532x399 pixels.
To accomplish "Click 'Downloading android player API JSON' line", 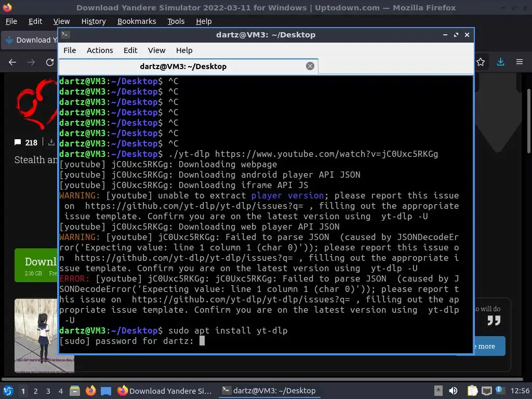I will pos(210,175).
